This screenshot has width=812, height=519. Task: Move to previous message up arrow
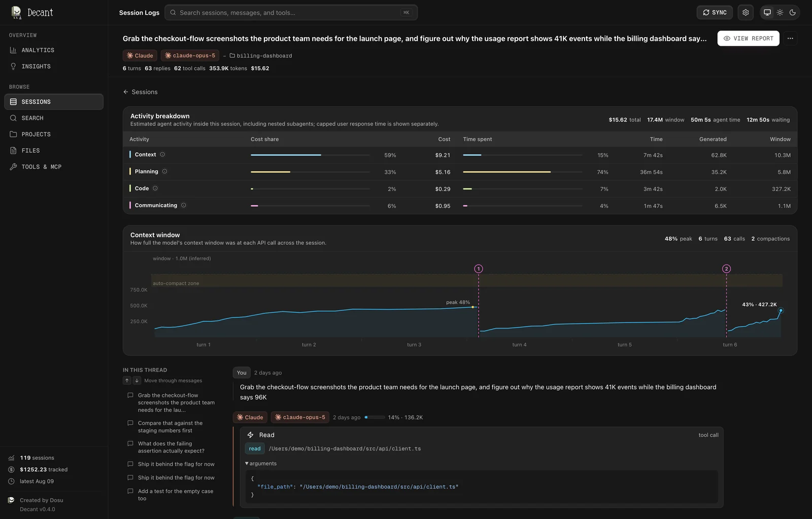127,380
